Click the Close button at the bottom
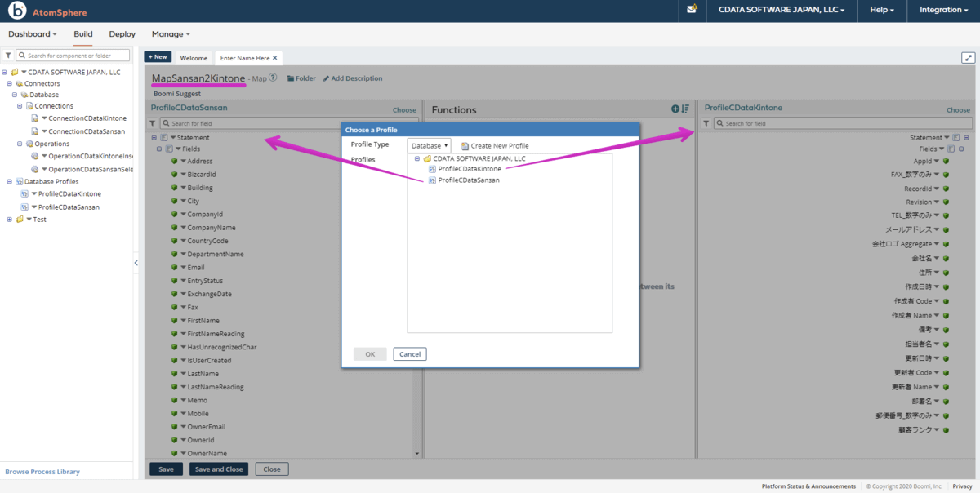Screen dimensions: 980x493 [x=272, y=469]
